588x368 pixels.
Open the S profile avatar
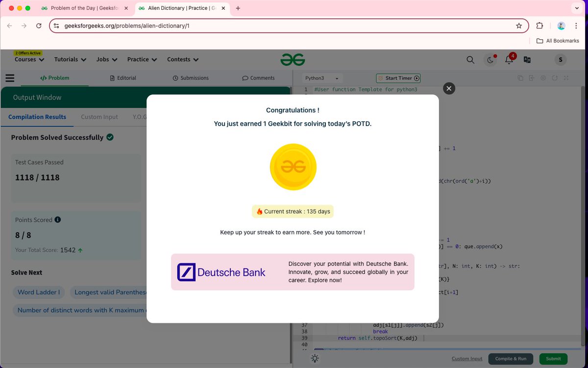pos(561,60)
